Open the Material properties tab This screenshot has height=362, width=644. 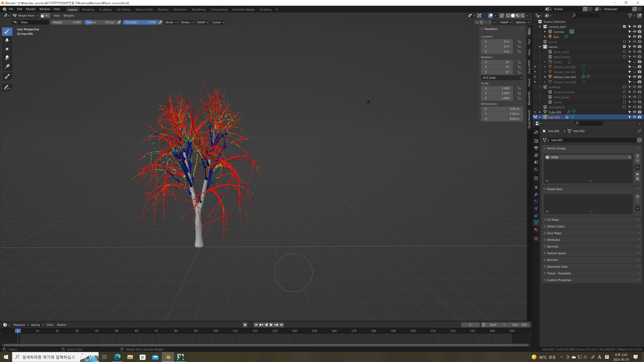[536, 230]
